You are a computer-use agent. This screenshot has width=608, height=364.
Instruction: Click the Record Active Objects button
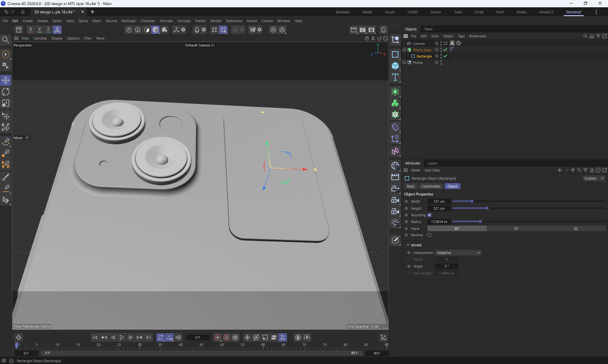(217, 337)
